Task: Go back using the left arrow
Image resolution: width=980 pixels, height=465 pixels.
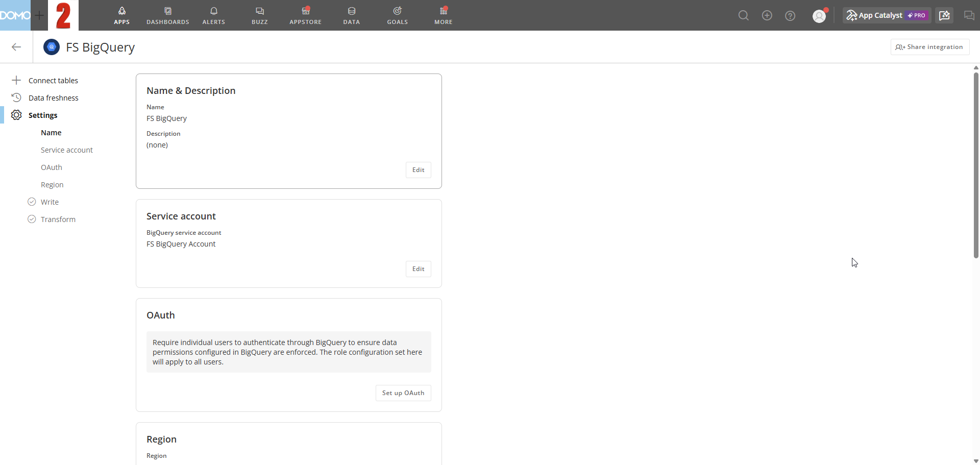Action: (x=16, y=47)
